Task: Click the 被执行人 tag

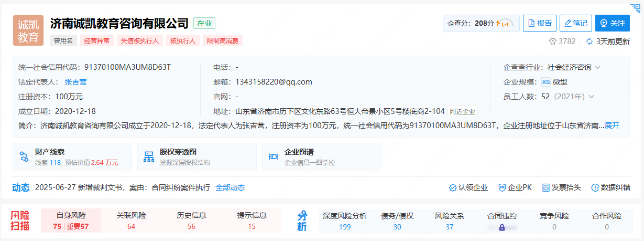Action: (x=182, y=40)
